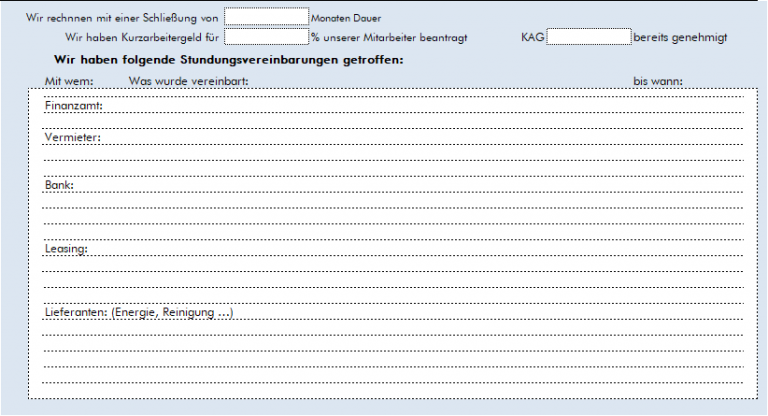
Task: Place cursor in the Bank entry line
Action: 400,185
